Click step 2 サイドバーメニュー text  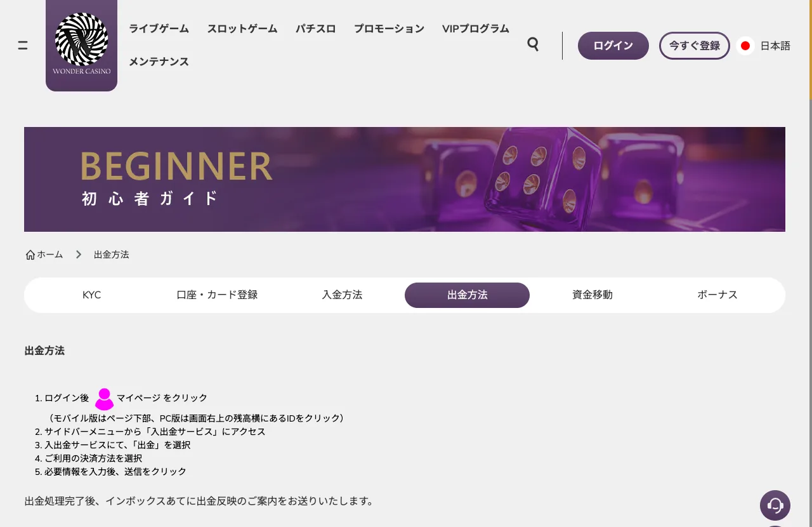(155, 432)
